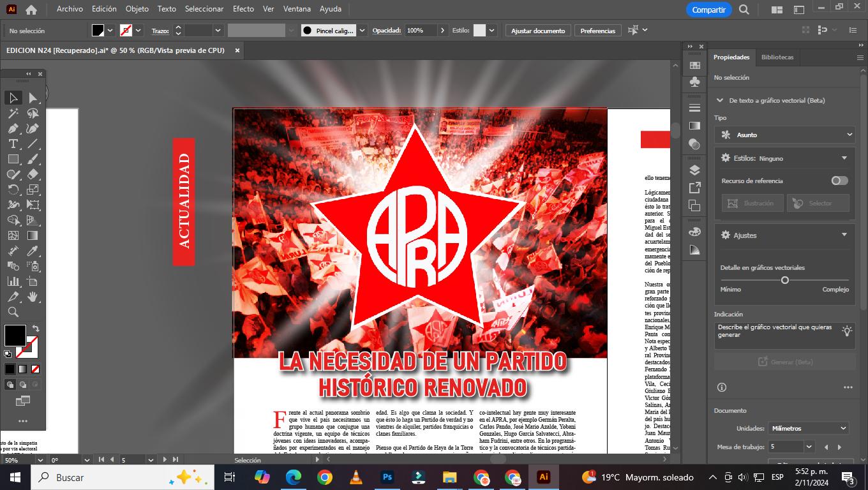Open Preferencias from the control bar
Screen dimensions: 868x490
point(598,31)
